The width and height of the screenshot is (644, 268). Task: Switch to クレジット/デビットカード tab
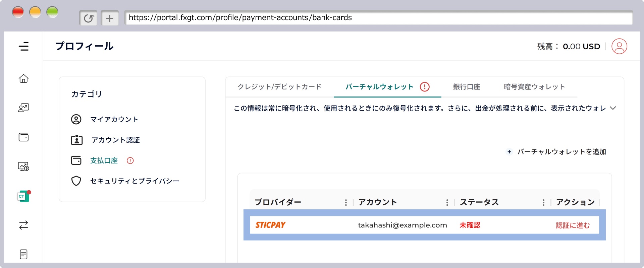pos(279,87)
